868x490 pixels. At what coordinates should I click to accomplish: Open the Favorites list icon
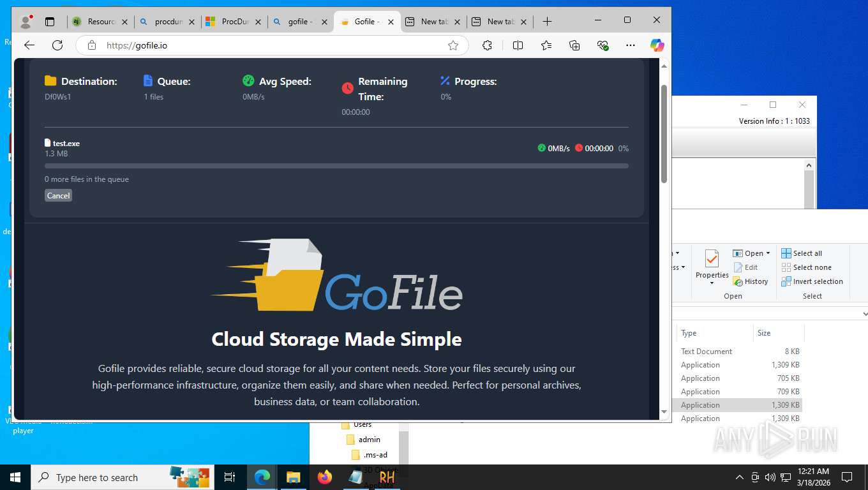click(546, 45)
